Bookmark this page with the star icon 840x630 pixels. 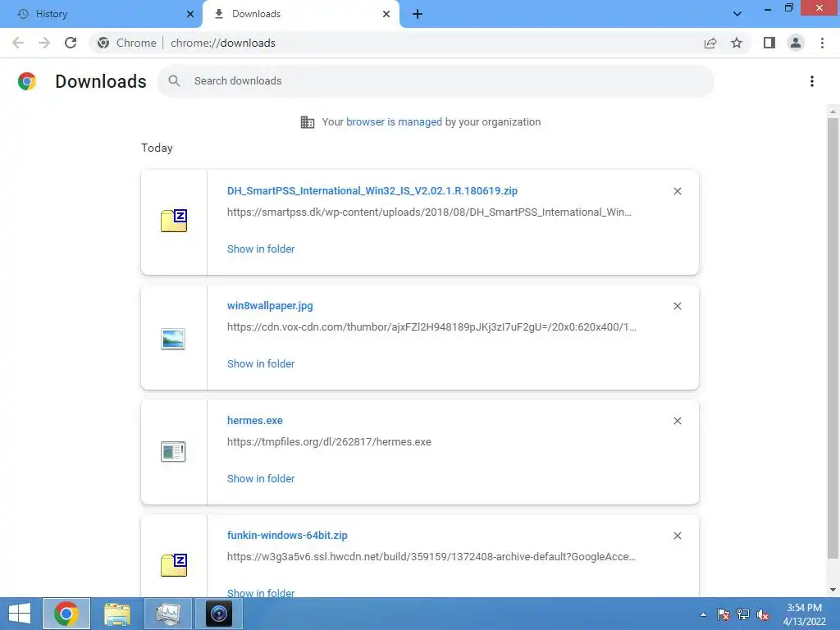[x=737, y=43]
